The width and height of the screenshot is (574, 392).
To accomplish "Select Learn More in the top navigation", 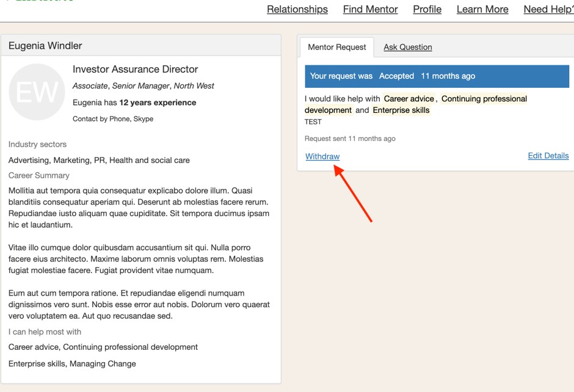I will [482, 9].
